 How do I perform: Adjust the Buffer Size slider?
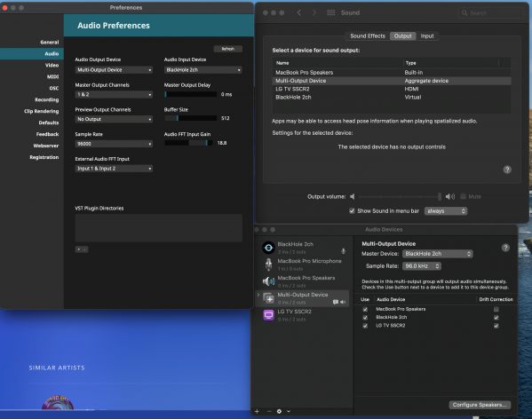click(190, 118)
